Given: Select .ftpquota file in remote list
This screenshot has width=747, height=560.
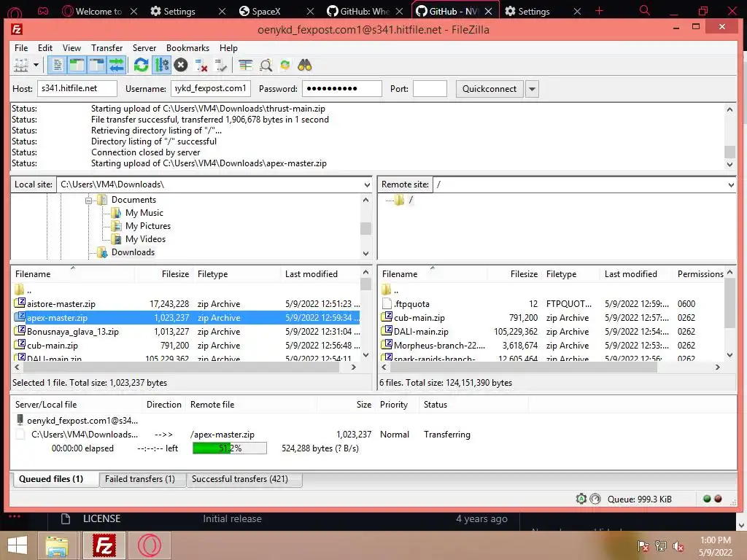Looking at the screenshot, I should 551,304.
